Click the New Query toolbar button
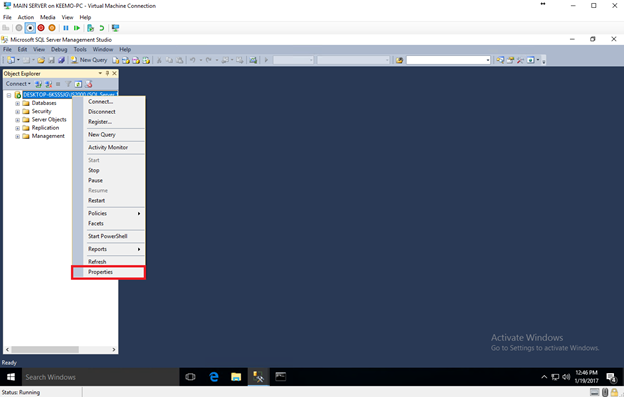 pos(89,60)
